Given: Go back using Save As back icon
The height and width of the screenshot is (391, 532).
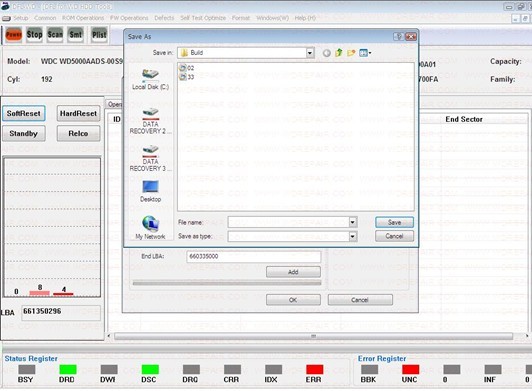Looking at the screenshot, I should pos(326,53).
